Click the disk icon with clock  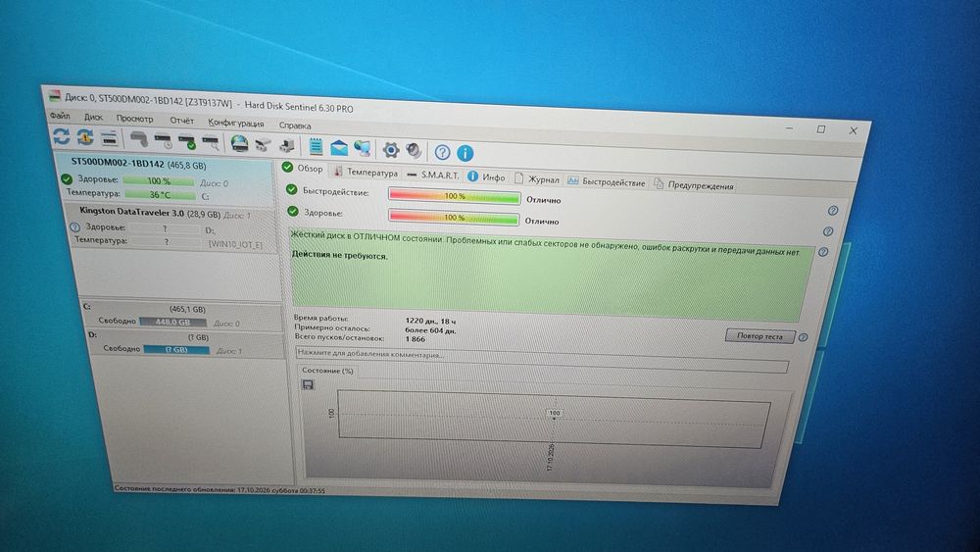(x=163, y=140)
